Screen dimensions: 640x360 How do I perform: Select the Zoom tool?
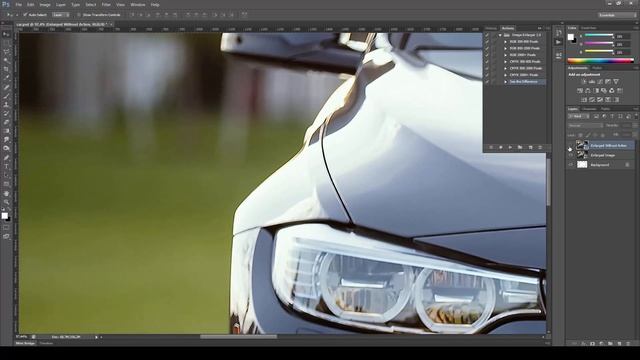point(6,202)
